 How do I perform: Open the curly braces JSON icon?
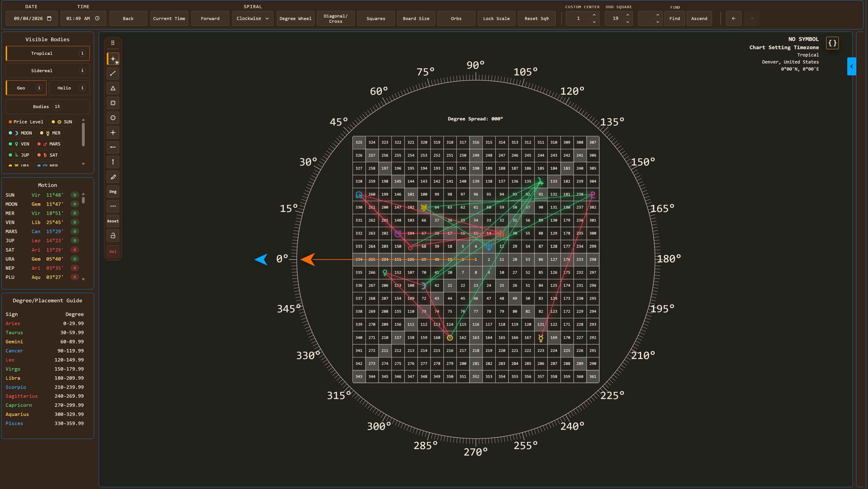click(832, 43)
